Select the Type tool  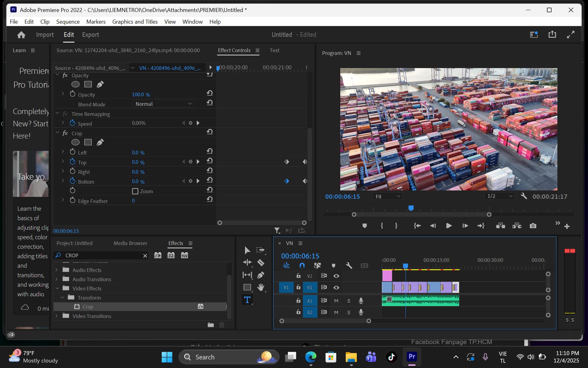point(247,300)
